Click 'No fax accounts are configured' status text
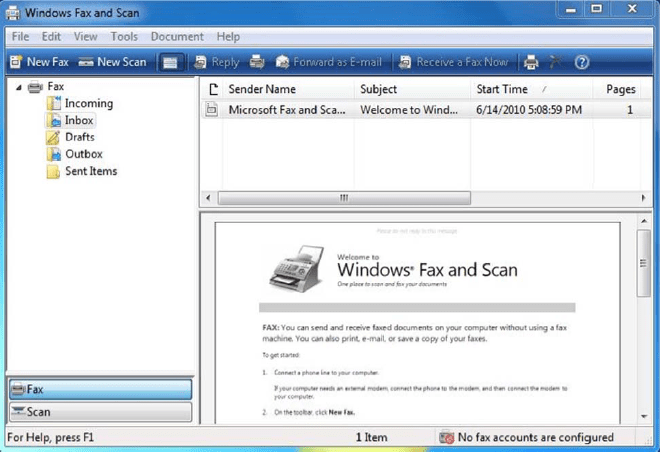Image resolution: width=660 pixels, height=452 pixels. (x=535, y=438)
